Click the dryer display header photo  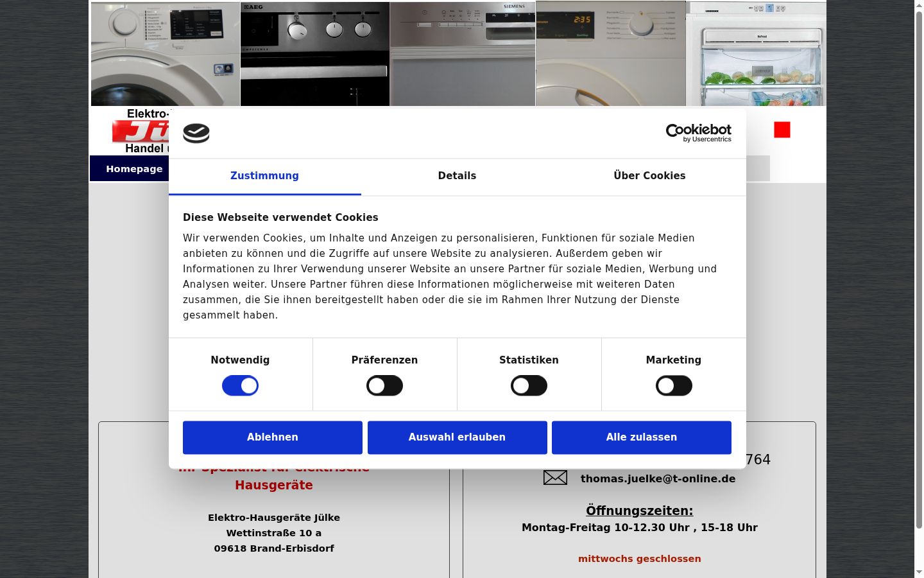pos(611,53)
